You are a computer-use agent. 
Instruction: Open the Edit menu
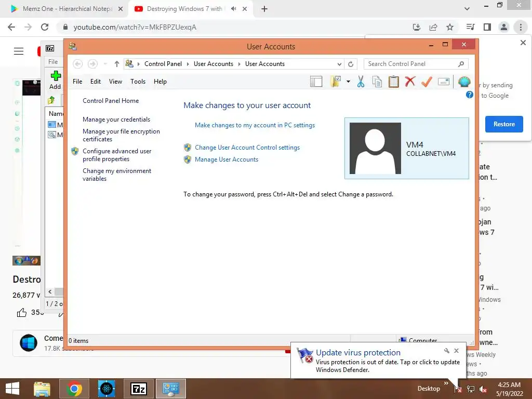(96, 82)
